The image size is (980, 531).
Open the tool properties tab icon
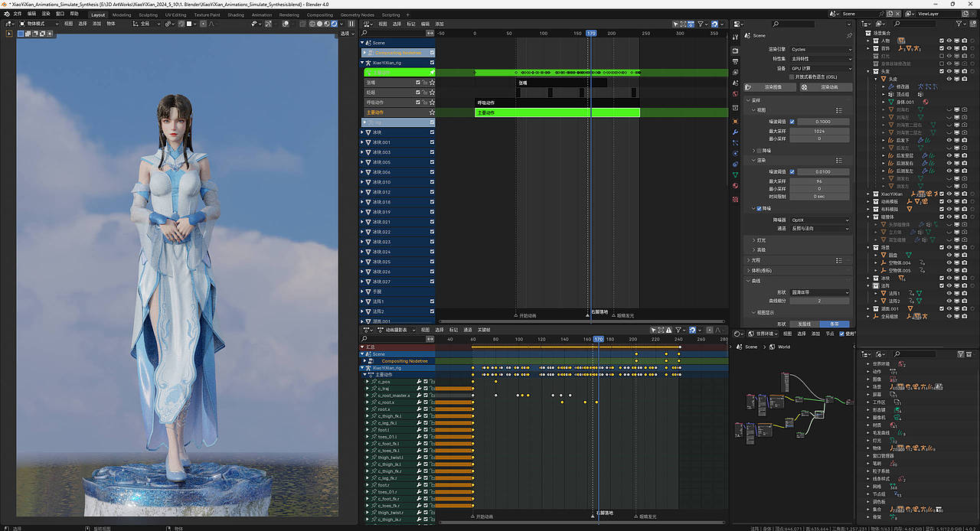point(736,36)
